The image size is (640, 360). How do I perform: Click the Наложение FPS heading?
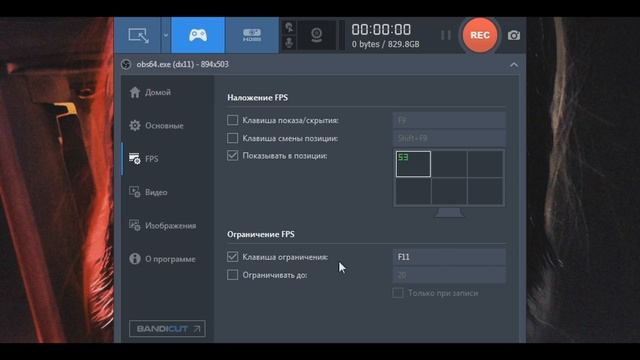tap(258, 98)
